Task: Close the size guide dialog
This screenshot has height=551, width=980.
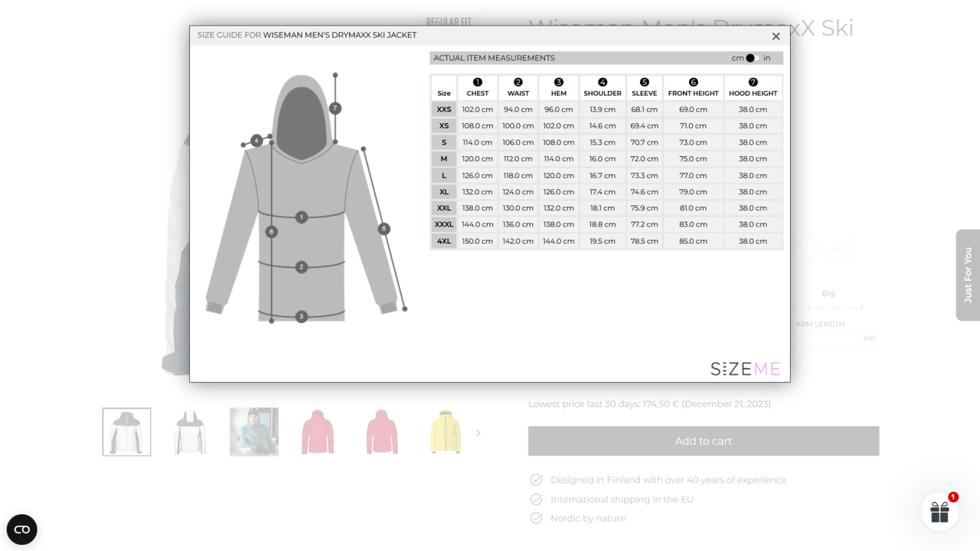Action: [x=776, y=36]
